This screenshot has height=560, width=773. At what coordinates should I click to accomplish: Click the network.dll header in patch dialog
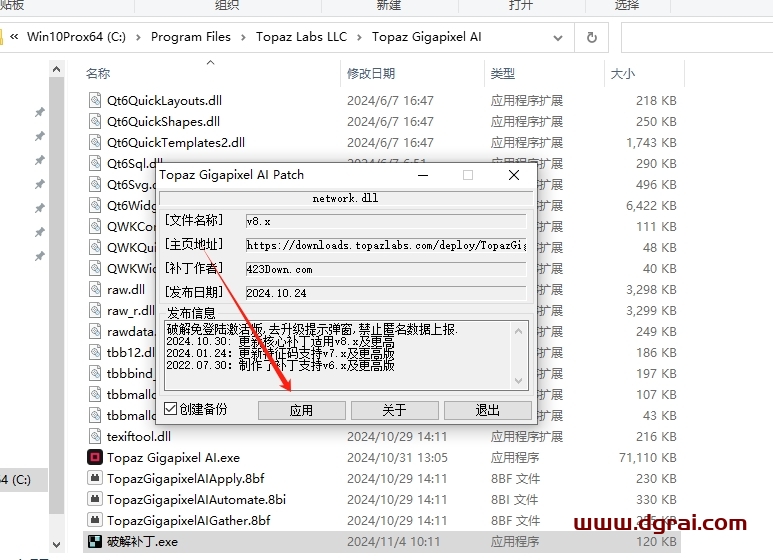click(x=345, y=198)
